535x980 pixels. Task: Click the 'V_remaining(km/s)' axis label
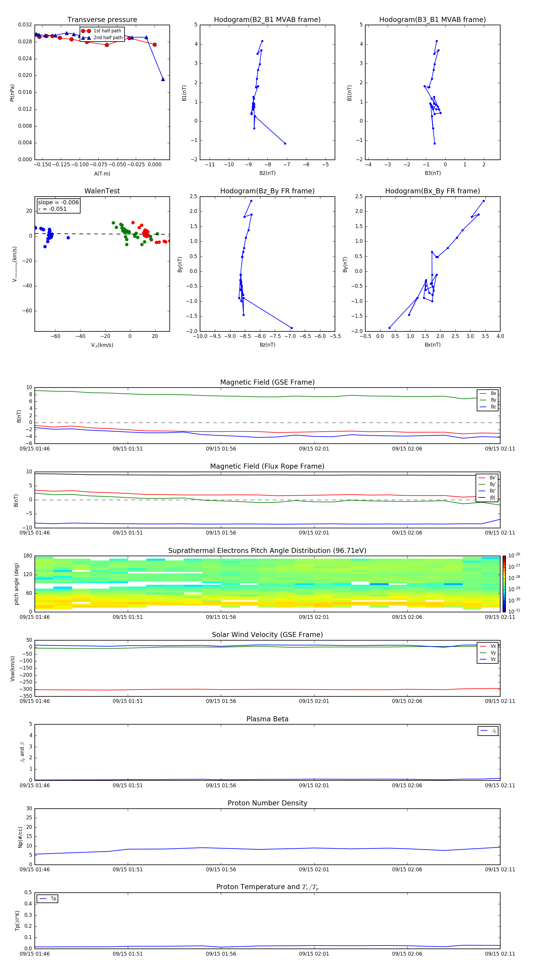pos(15,264)
